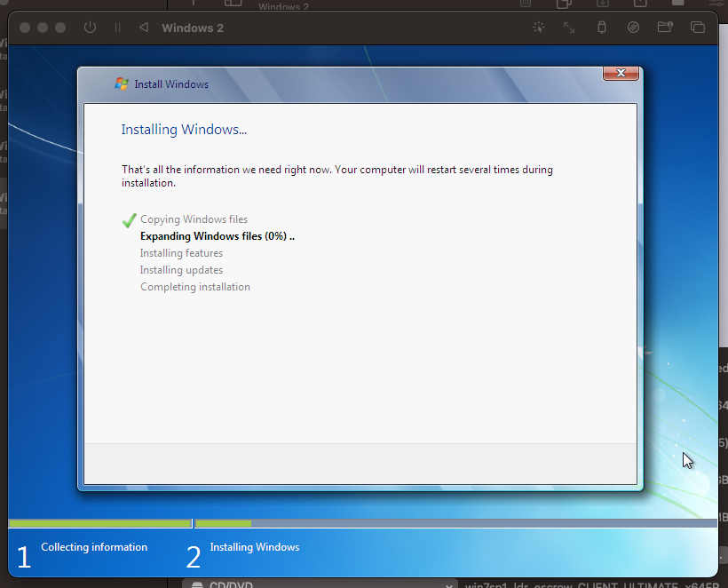The image size is (728, 588).
Task: Click the power button in VM toolbar
Action: tap(90, 28)
